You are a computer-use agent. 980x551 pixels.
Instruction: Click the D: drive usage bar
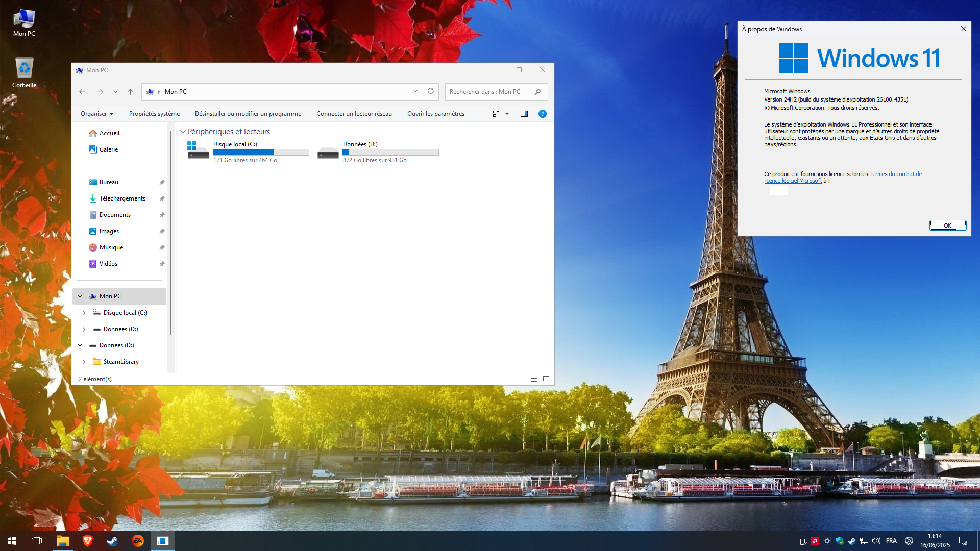(390, 152)
